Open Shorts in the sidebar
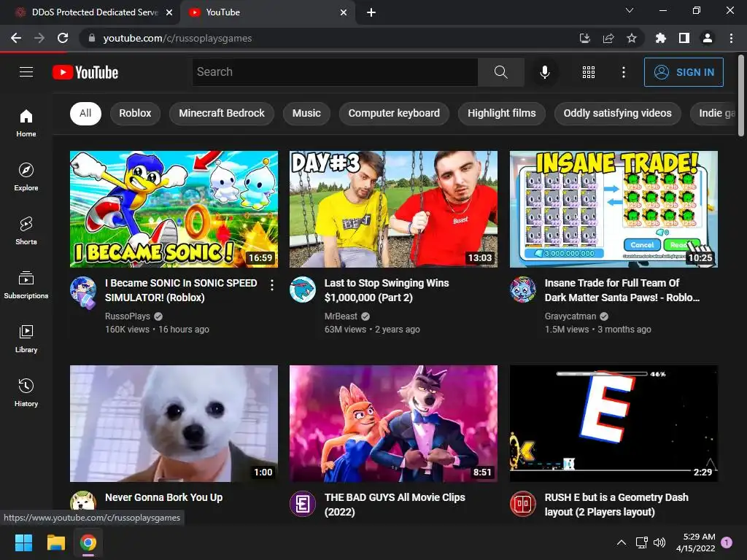Screen dimensions: 747x560 pyautogui.click(x=26, y=231)
